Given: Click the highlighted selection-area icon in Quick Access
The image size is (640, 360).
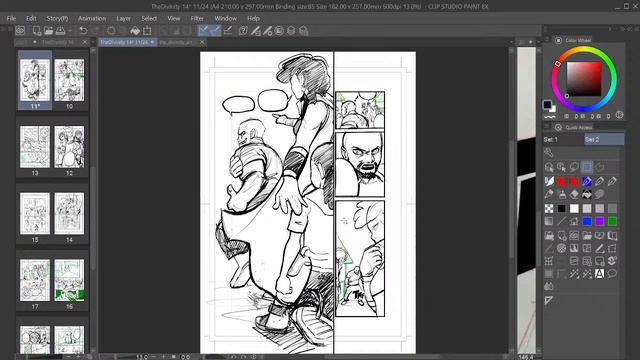Looking at the screenshot, I should tap(587, 167).
